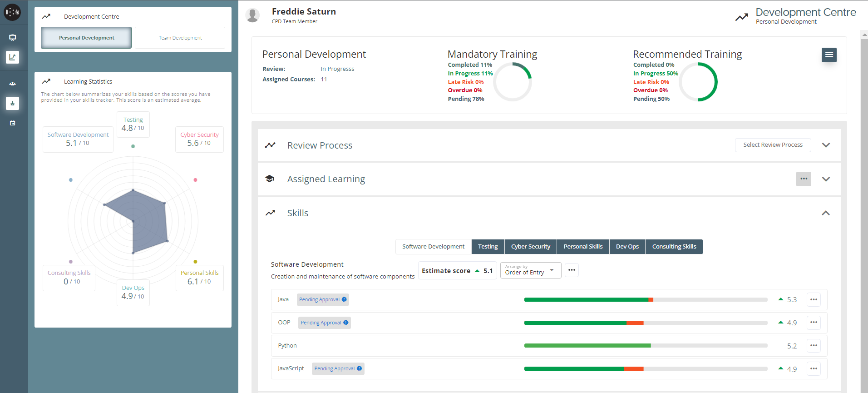Open more options for Java skill
This screenshot has height=393, width=868.
pos(814,299)
